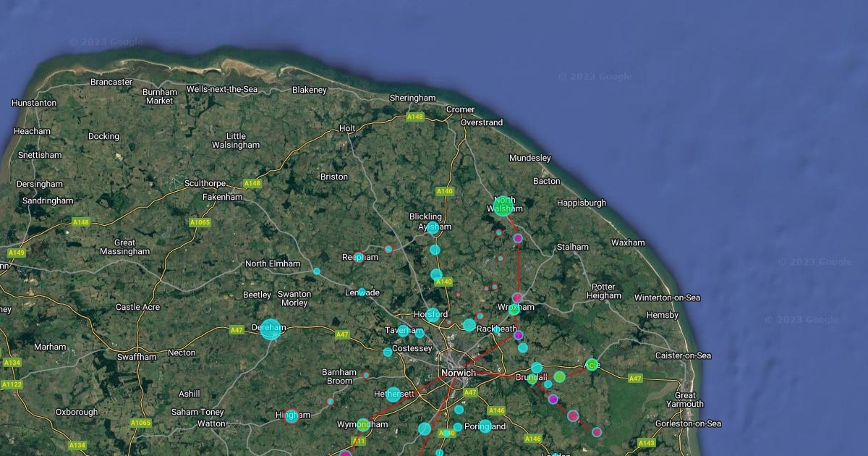Click the large cyan marker at Dereham
This screenshot has width=868, height=456.
271,329
